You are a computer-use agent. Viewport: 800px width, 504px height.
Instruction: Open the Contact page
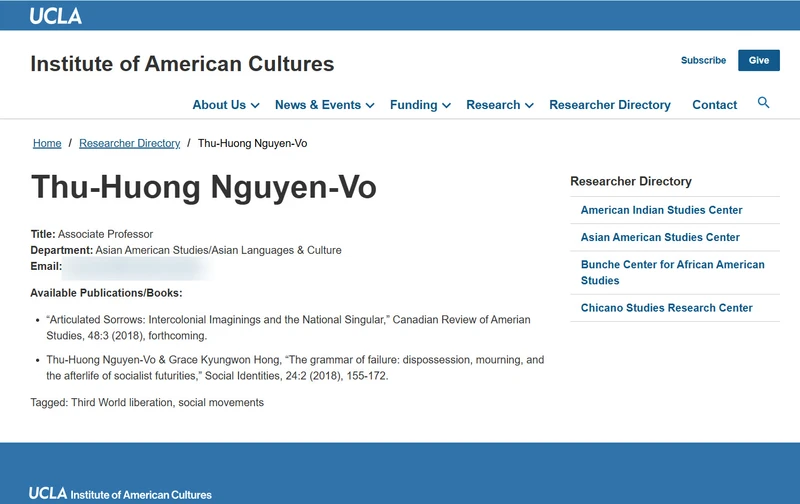pyautogui.click(x=714, y=105)
